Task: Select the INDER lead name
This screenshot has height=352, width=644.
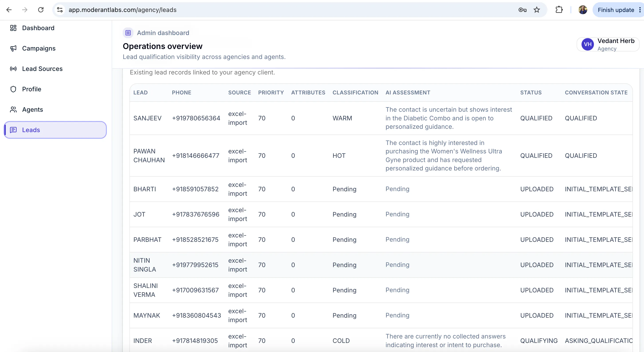Action: pyautogui.click(x=143, y=340)
